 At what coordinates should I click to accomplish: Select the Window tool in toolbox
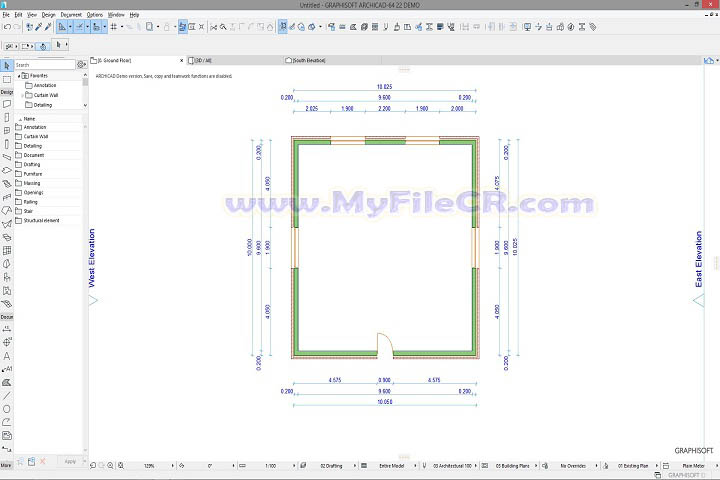6,130
